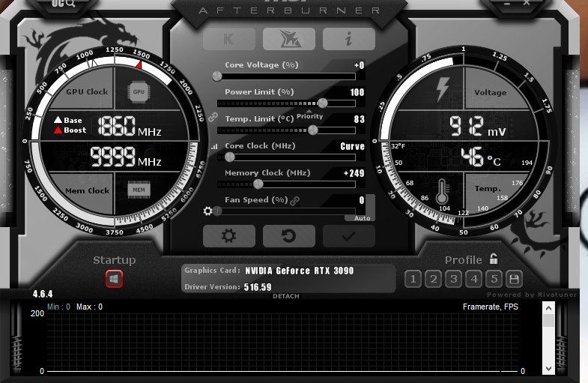Open fan settings gear beside Fan Speed
Image resolution: width=588 pixels, height=383 pixels.
[x=207, y=211]
